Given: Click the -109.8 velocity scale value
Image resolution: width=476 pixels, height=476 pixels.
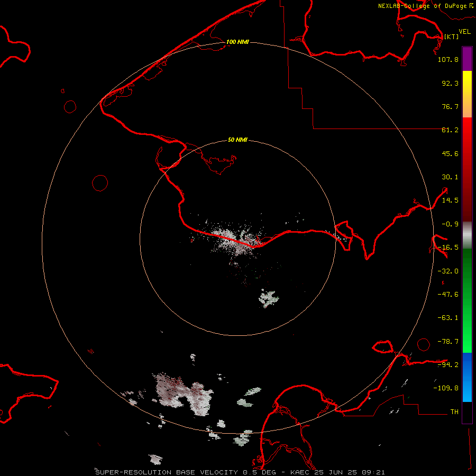Looking at the screenshot, I should [446, 388].
